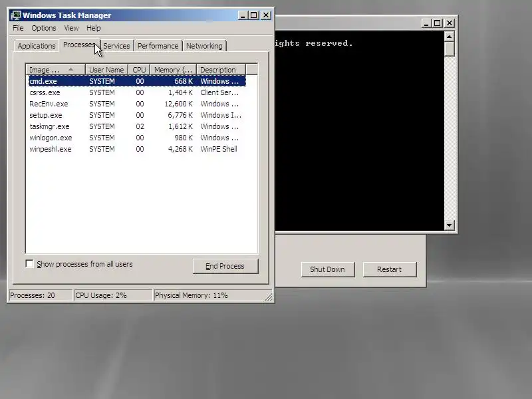Image resolution: width=532 pixels, height=399 pixels.
Task: Sort by CPU column header
Action: [x=139, y=70]
